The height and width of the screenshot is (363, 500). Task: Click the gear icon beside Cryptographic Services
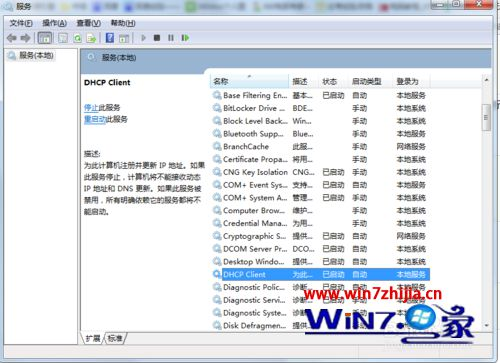point(217,236)
